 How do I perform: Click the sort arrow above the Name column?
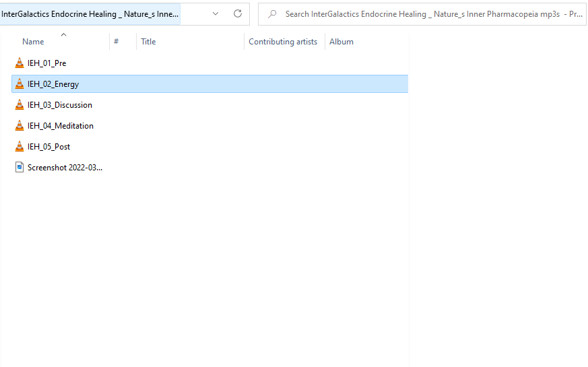[64, 34]
